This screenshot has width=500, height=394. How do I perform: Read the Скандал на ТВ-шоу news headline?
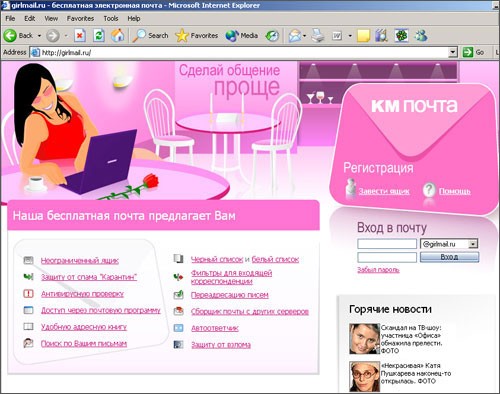click(412, 339)
